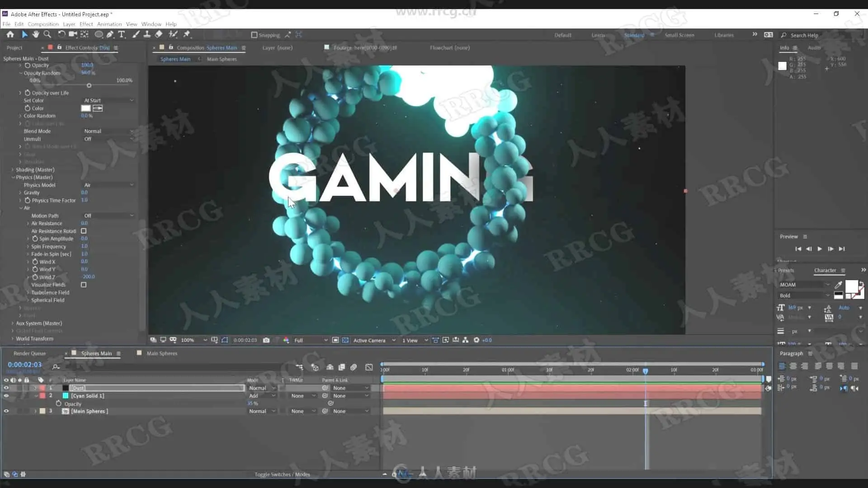
Task: Select the Hand tool
Action: (x=36, y=34)
